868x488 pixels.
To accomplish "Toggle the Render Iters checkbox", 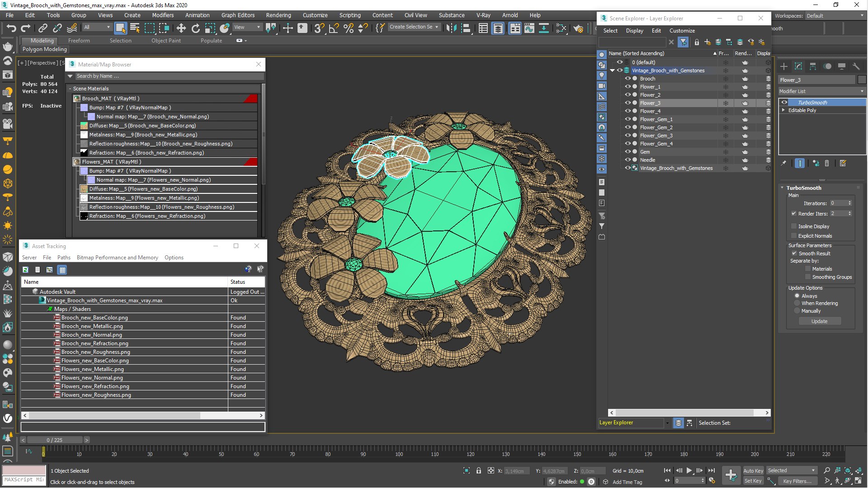I will pos(793,213).
